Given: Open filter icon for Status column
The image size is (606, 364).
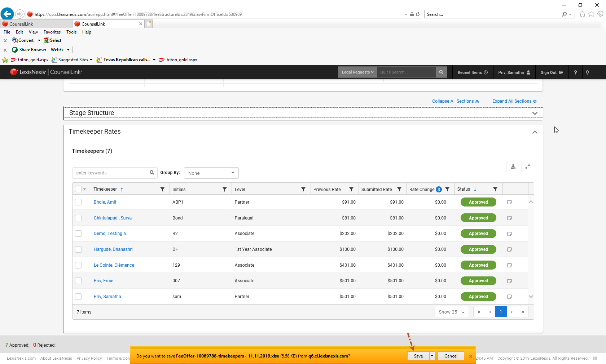Looking at the screenshot, I should click(x=495, y=190).
